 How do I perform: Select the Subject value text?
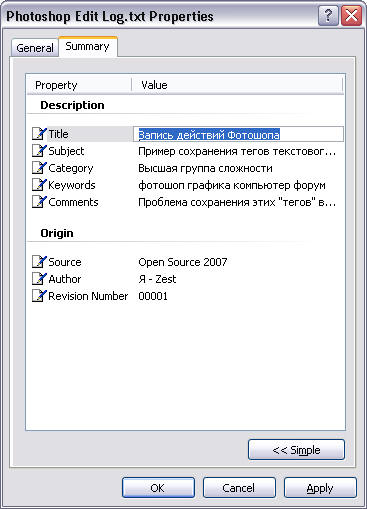[x=237, y=151]
